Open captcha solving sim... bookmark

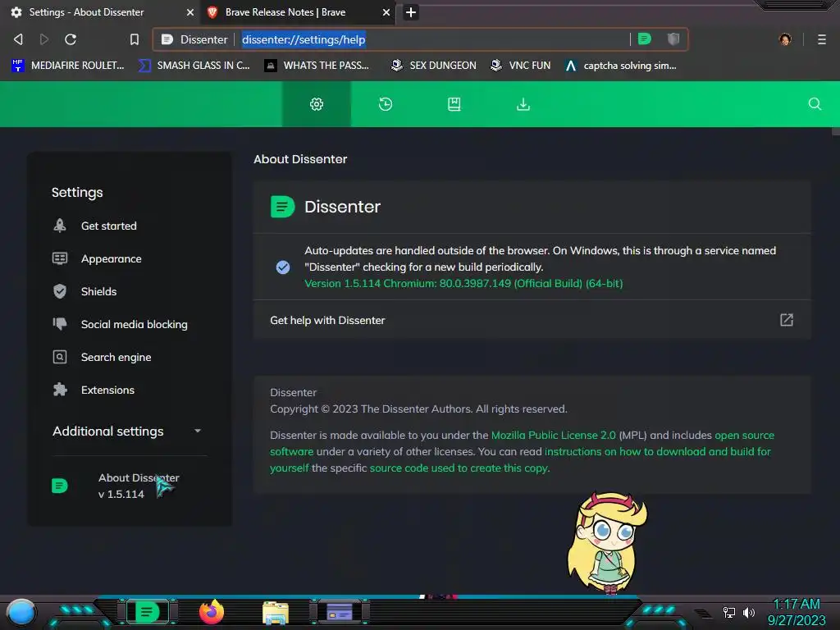point(621,66)
